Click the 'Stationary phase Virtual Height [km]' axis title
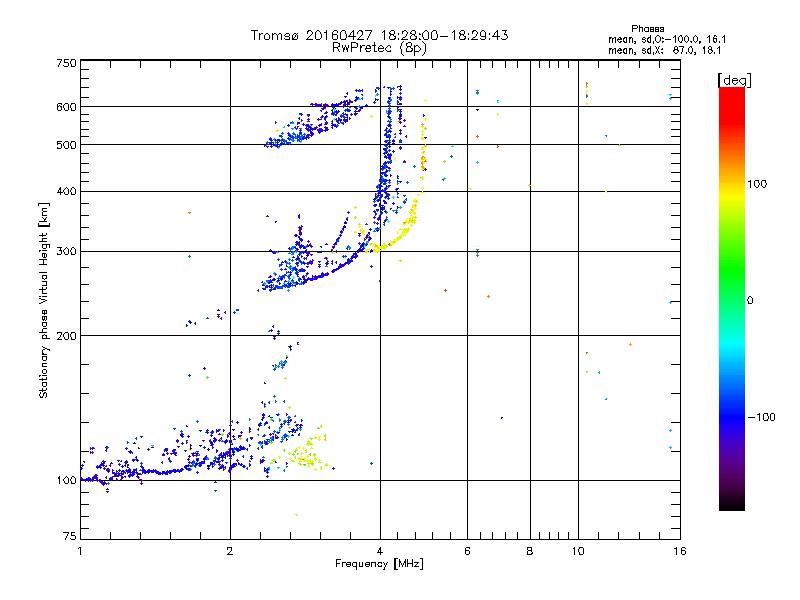This screenshot has height=600, width=800. point(43,300)
